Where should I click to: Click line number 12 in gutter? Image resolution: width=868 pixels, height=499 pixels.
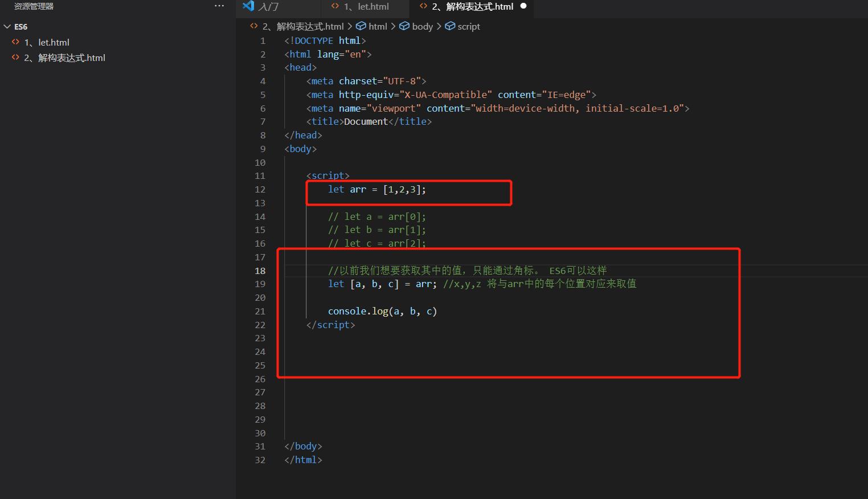[x=260, y=189]
